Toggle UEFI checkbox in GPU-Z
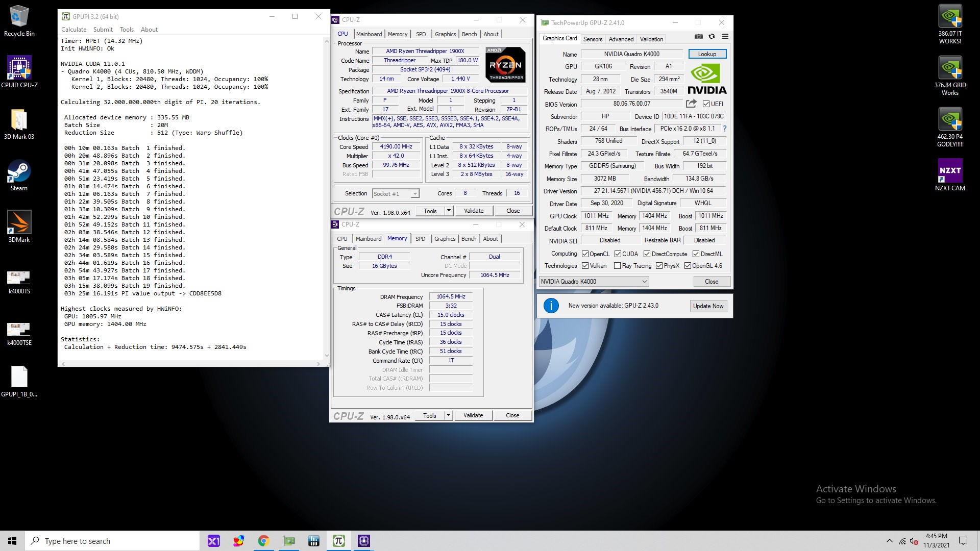This screenshot has height=551, width=980. coord(706,104)
